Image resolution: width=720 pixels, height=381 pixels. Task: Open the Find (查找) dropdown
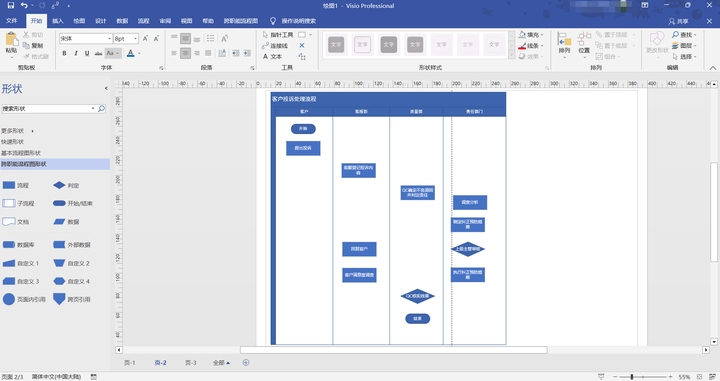point(684,35)
